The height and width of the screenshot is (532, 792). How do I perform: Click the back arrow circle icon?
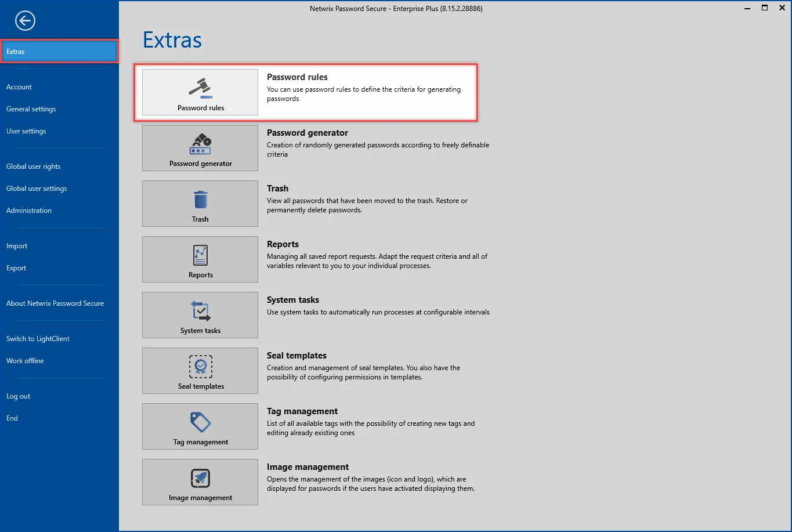[25, 21]
